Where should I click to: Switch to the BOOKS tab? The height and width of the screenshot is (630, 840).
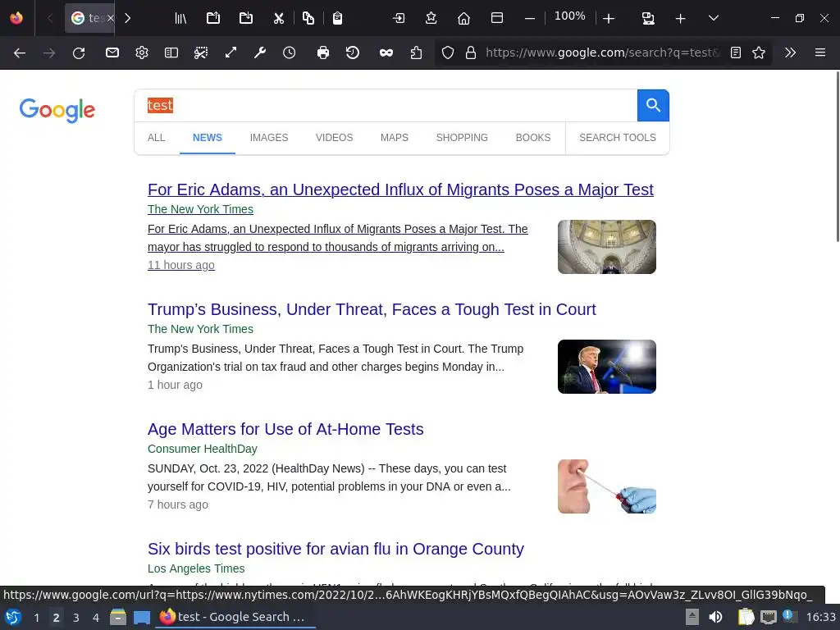533,138
